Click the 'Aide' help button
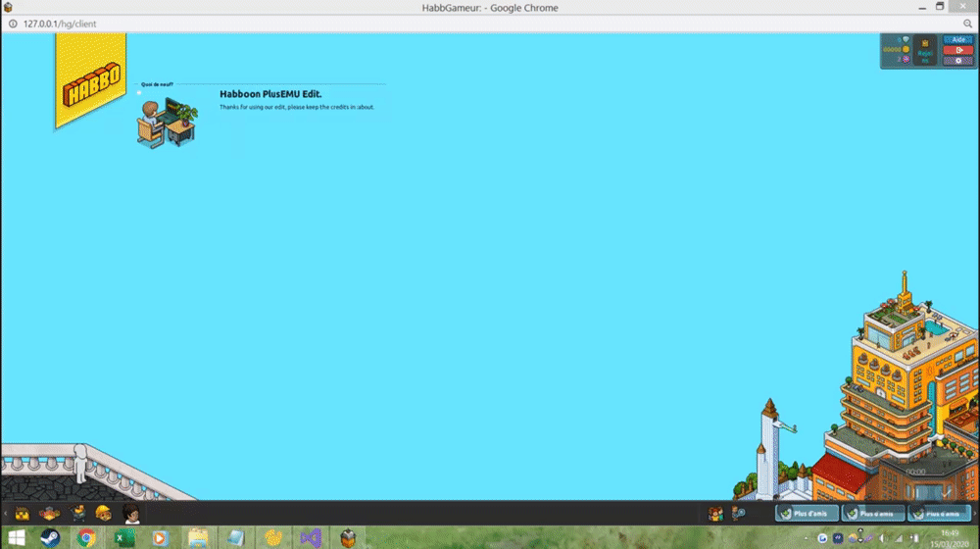 pos(958,39)
